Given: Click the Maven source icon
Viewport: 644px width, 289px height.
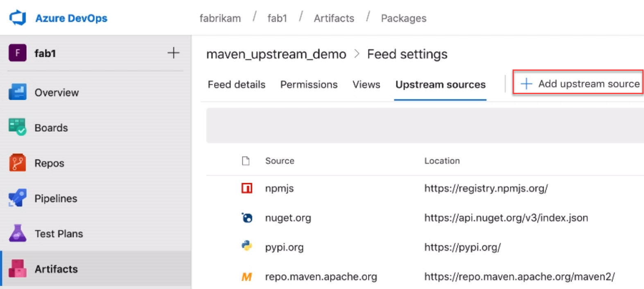Looking at the screenshot, I should coord(247,277).
